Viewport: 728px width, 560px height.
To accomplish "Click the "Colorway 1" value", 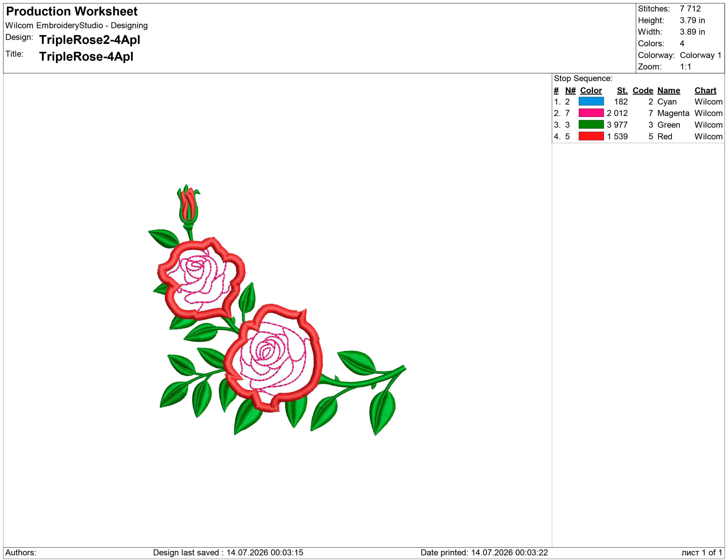I will pos(700,55).
